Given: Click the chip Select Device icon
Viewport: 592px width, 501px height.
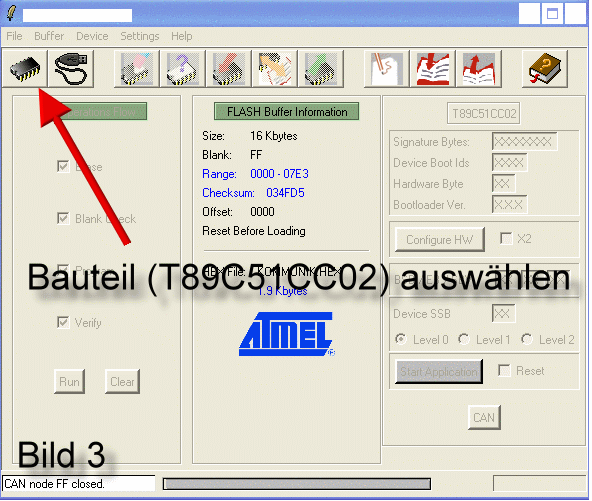Looking at the screenshot, I should 25,69.
